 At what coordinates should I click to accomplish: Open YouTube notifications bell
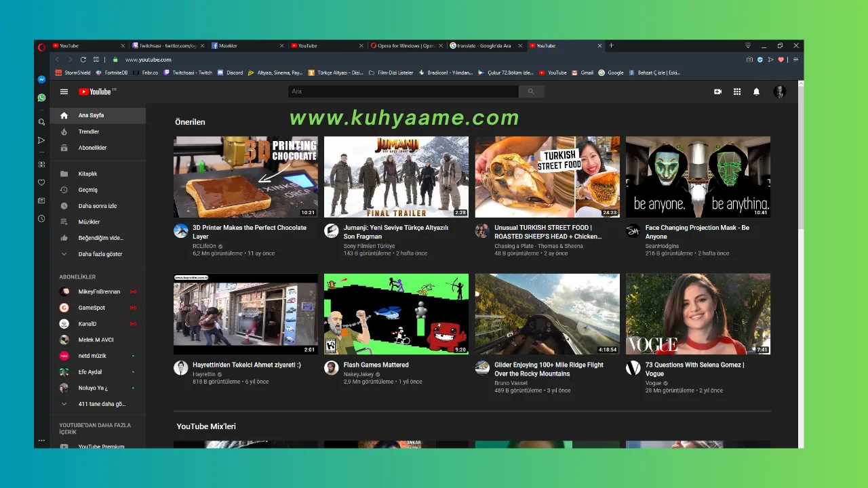click(756, 91)
